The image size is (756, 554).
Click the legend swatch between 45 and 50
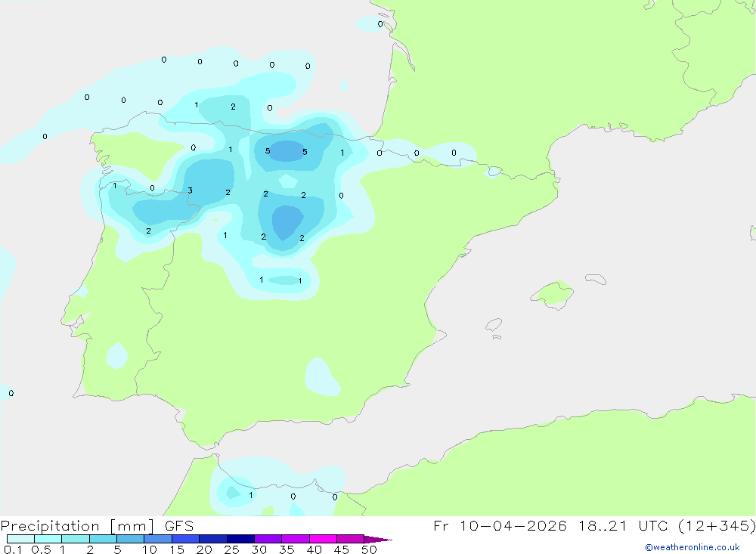click(x=351, y=539)
